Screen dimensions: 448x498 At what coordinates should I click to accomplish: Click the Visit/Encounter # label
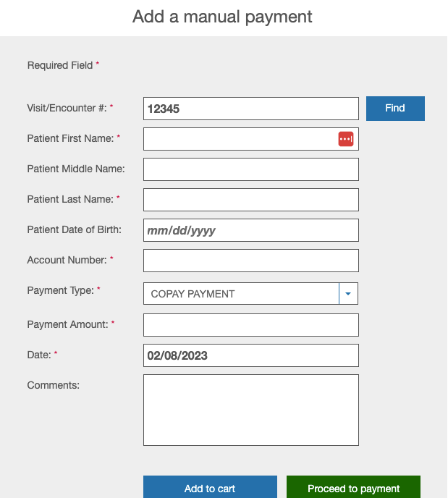pos(67,108)
